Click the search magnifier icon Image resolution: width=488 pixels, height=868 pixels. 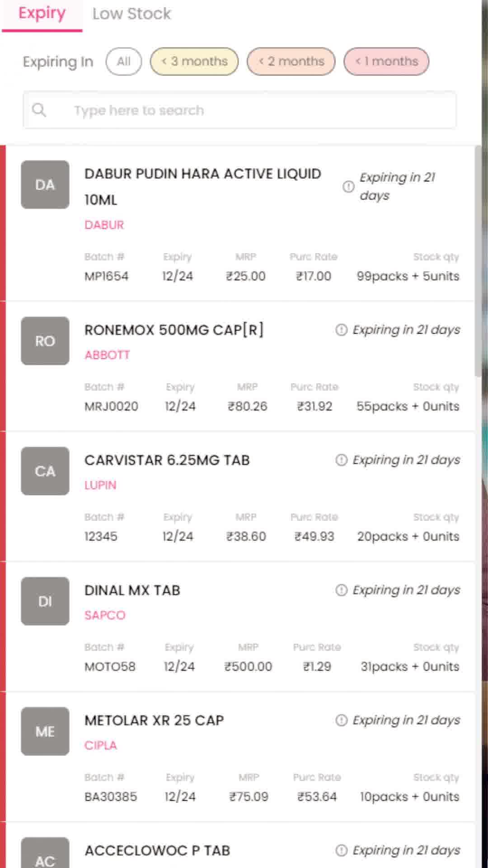pos(39,110)
